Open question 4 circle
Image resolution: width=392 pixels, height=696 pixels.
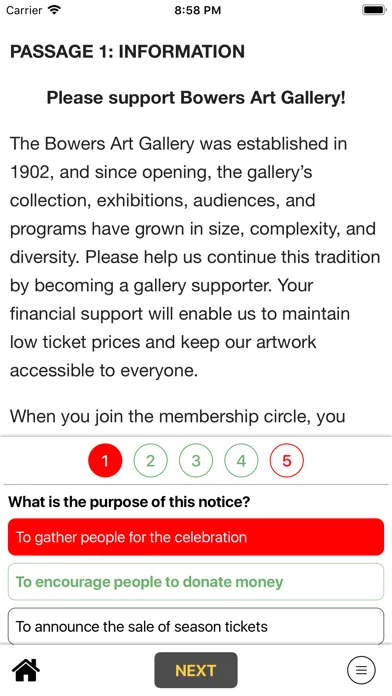[241, 461]
